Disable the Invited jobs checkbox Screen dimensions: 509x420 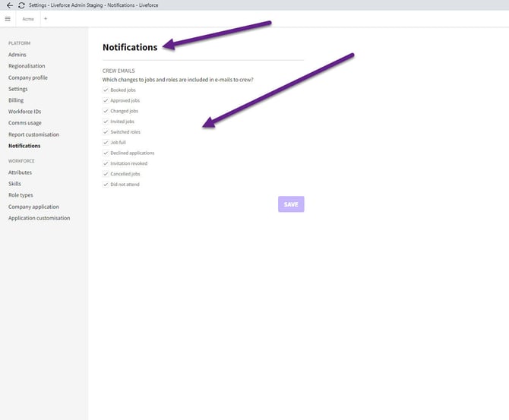(x=106, y=122)
